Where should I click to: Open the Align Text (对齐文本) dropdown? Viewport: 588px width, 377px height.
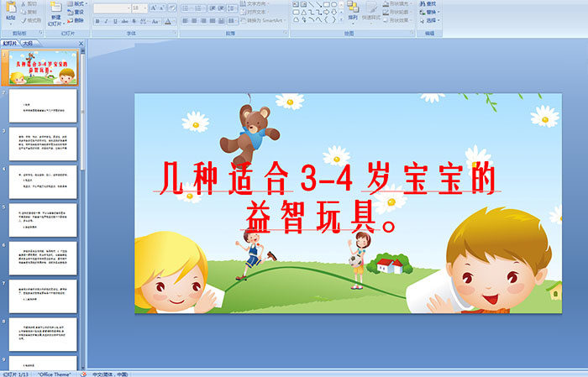click(255, 12)
